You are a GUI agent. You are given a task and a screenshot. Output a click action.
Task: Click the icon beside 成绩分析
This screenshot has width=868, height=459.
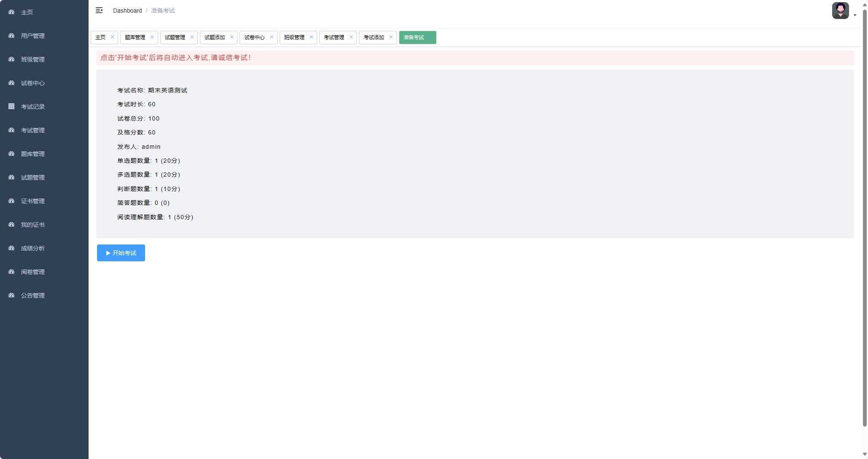point(11,248)
